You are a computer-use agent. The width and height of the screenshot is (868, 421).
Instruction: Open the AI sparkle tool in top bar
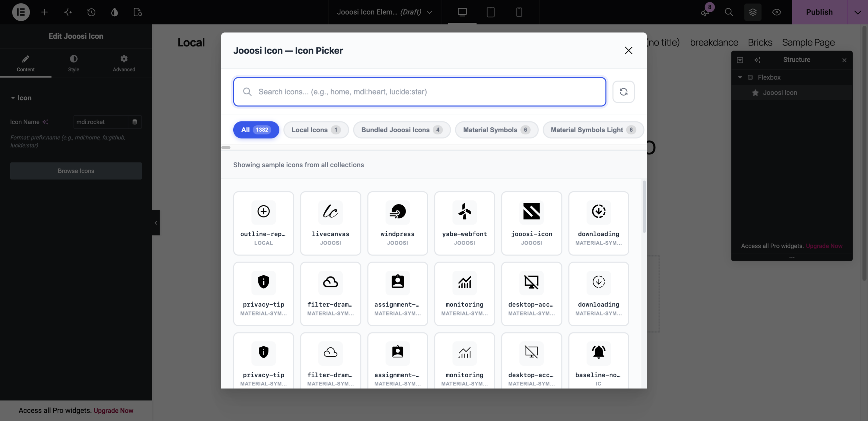[x=68, y=12]
